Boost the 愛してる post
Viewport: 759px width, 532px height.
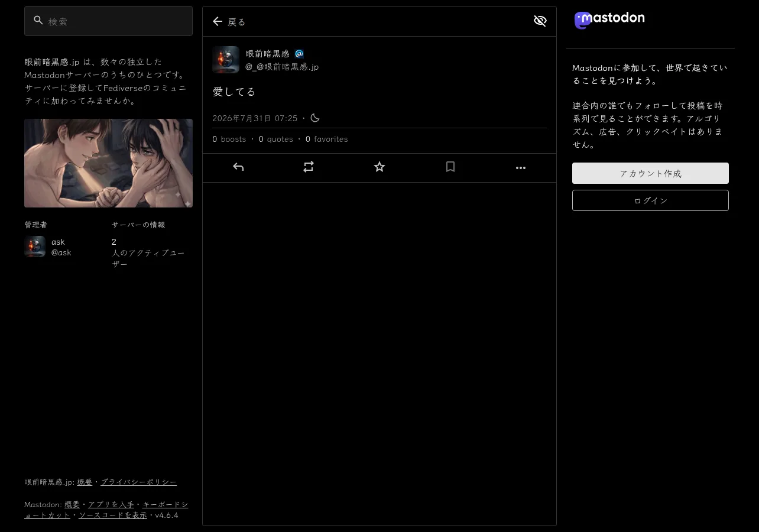(309, 168)
